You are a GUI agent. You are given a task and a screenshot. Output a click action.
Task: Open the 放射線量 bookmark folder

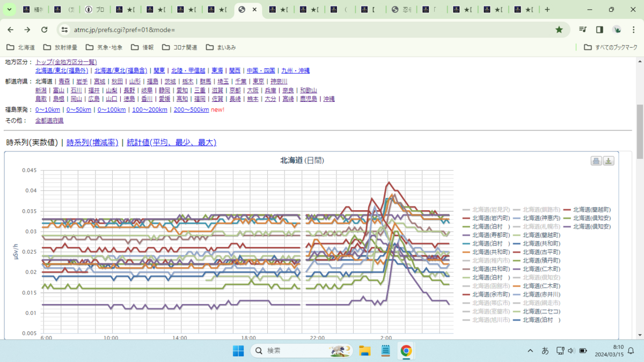[x=60, y=47]
